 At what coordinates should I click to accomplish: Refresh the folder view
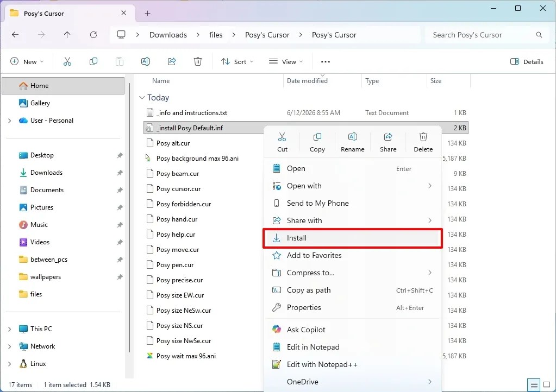coord(93,35)
